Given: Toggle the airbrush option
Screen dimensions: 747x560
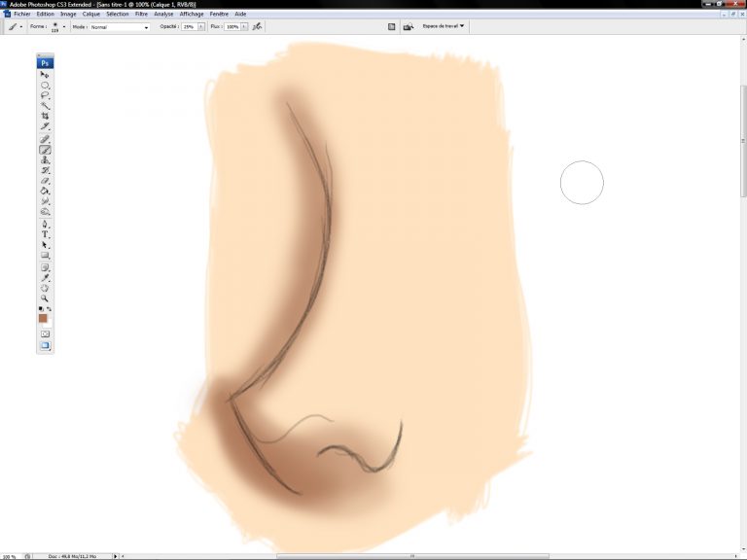Looking at the screenshot, I should (x=257, y=27).
